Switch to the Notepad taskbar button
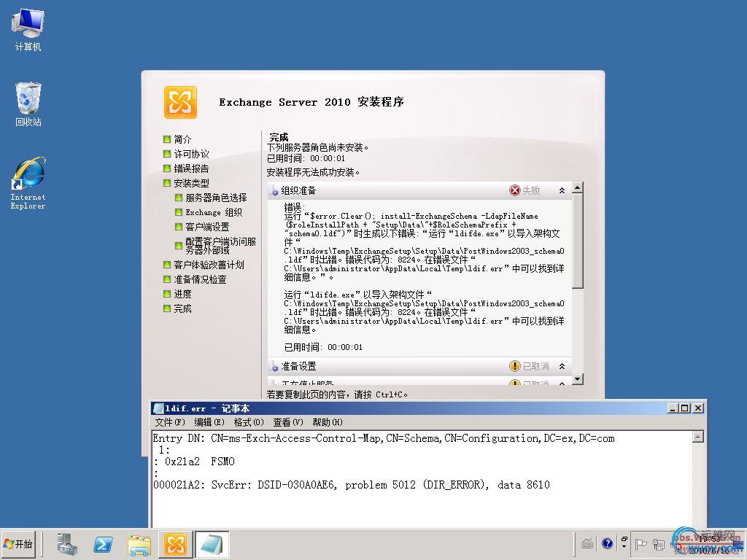The height and width of the screenshot is (560, 747). (212, 544)
